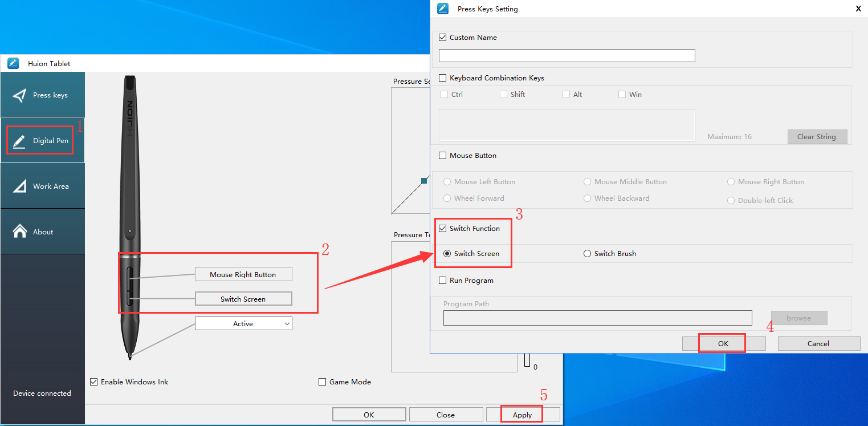Click the Mouse Right Button pen key
This screenshot has width=868, height=426.
pyautogui.click(x=243, y=274)
